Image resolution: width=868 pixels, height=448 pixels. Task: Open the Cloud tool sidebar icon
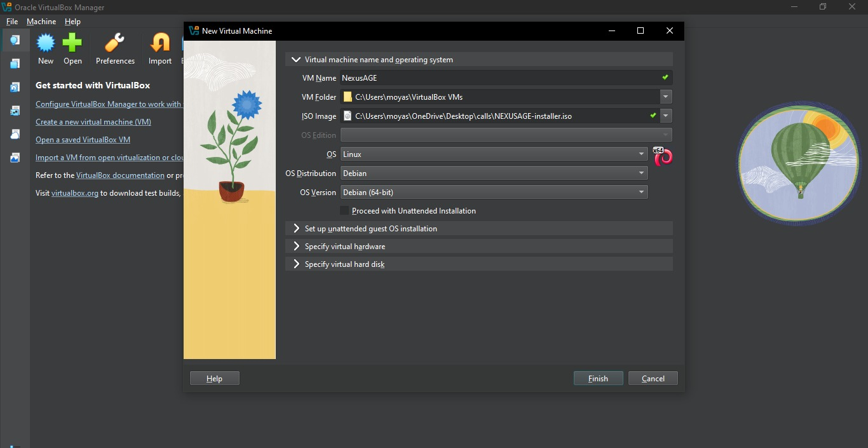15,134
